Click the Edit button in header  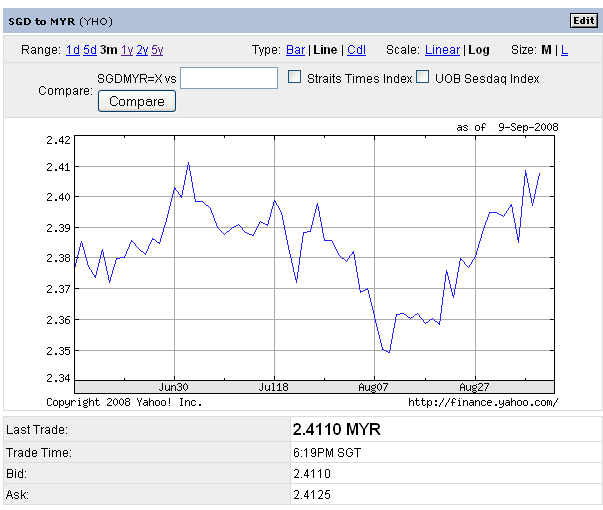click(x=583, y=21)
